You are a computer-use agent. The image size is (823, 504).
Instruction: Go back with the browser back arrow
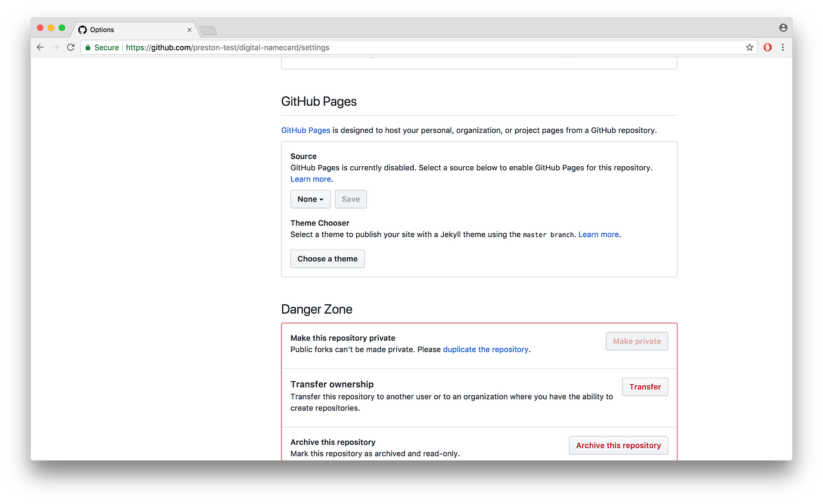point(40,48)
